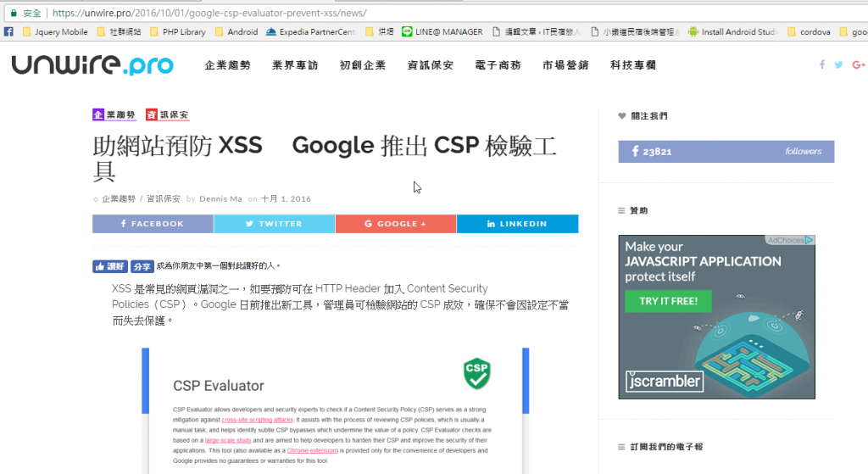Open 企業趨勢 navigation menu
The width and height of the screenshot is (868, 474).
point(227,65)
